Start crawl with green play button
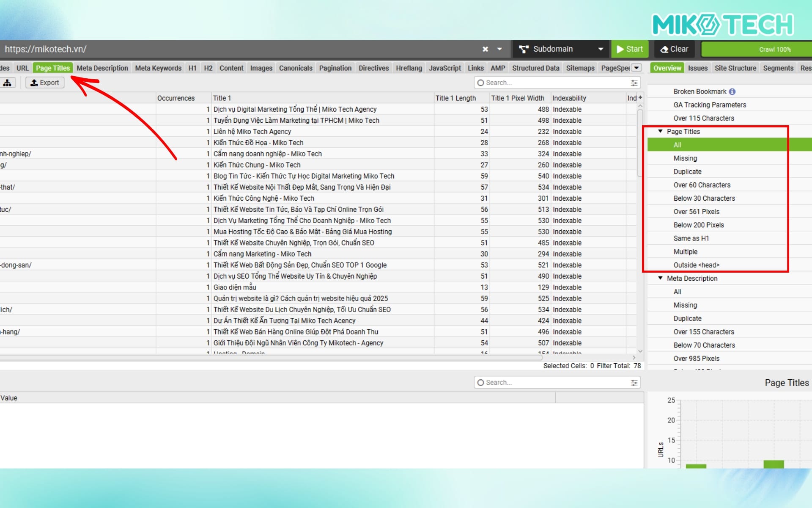812x508 pixels. 630,49
